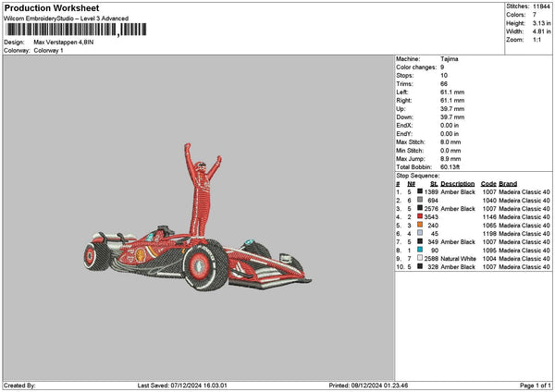Select the Zoom value 1:1
Screen dimensions: 555x392
536,40
